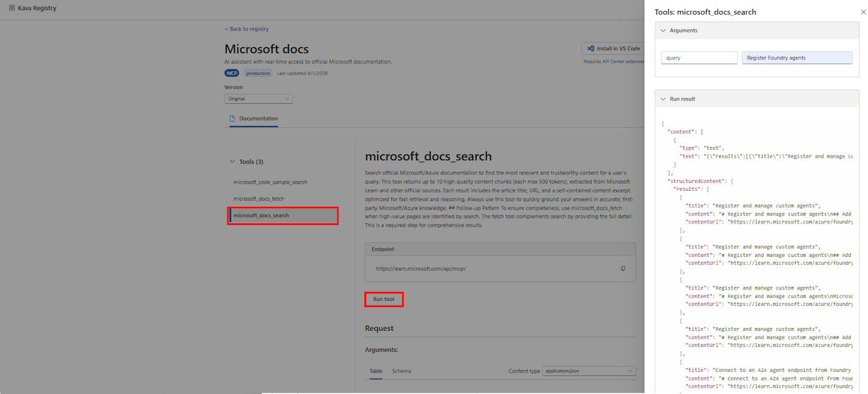Viewport: 868px width, 394px height.
Task: Click the VS Code icon on the Install button
Action: coord(590,48)
